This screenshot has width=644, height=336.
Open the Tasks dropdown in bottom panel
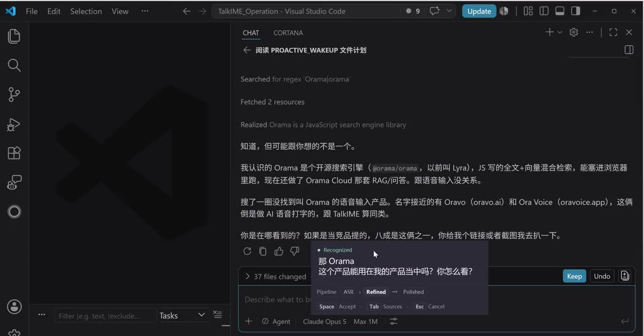click(183, 315)
